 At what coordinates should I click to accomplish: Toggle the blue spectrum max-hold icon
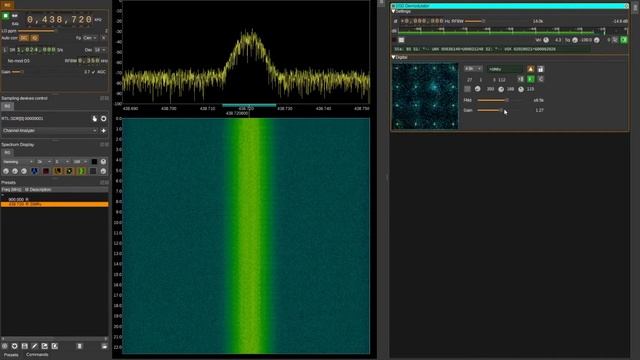click(x=34, y=171)
